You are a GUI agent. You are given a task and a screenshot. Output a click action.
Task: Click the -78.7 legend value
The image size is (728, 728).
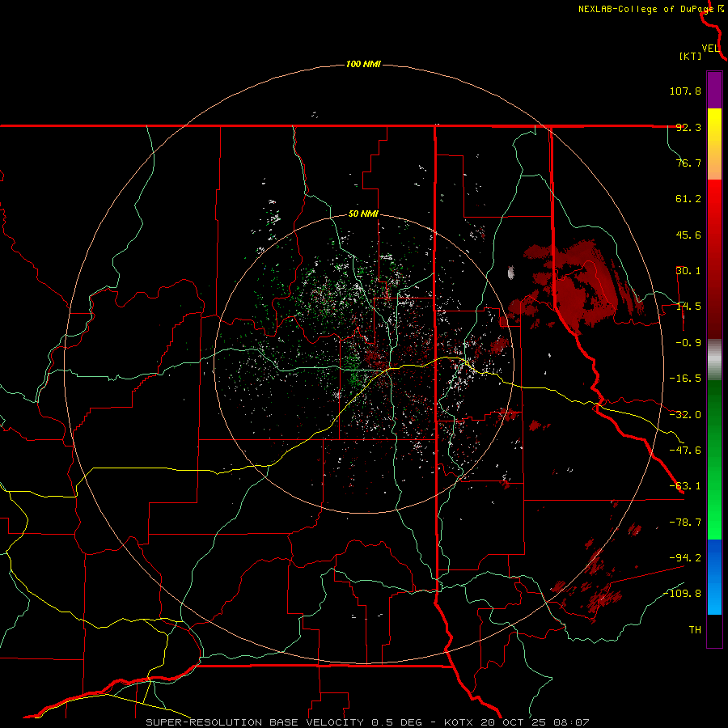point(685,523)
